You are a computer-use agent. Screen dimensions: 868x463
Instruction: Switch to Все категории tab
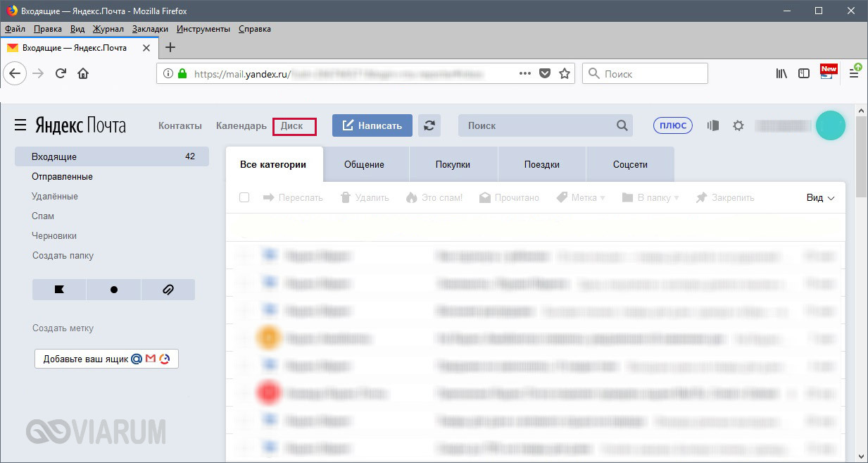274,164
